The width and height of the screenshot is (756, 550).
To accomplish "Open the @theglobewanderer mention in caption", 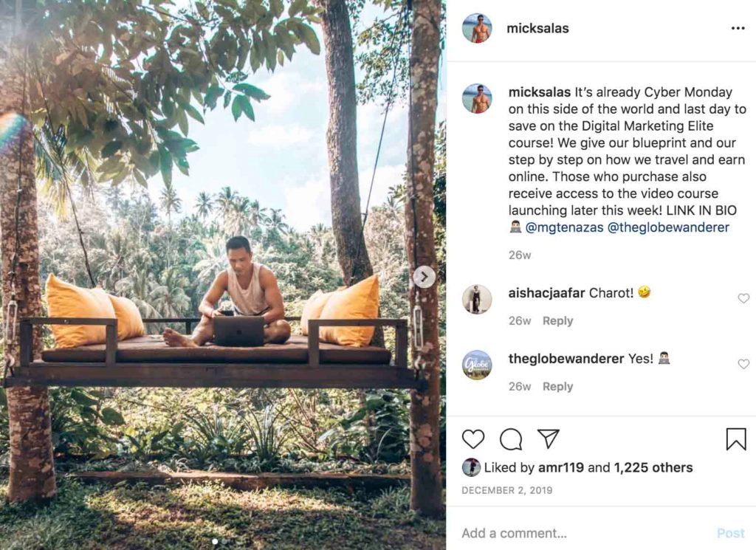I will 668,227.
